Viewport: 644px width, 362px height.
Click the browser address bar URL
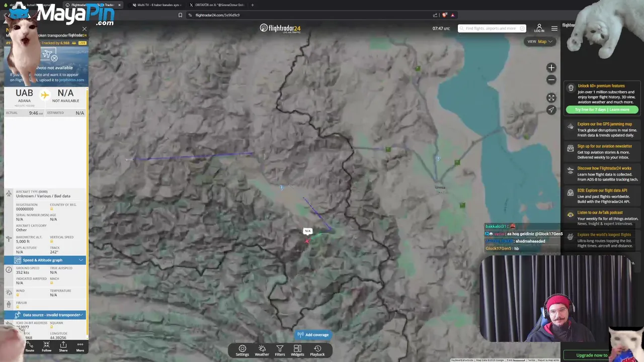[217, 15]
